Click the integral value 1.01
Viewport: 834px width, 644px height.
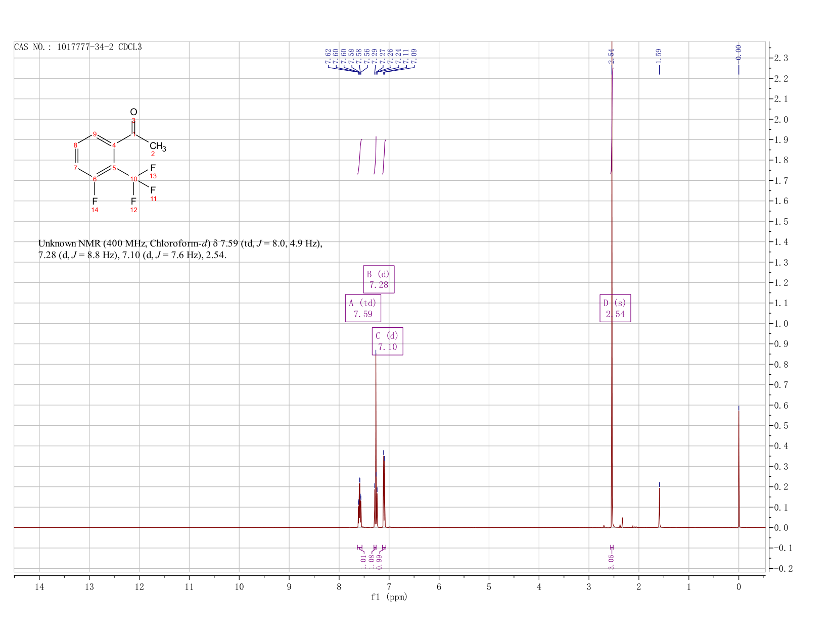[363, 562]
